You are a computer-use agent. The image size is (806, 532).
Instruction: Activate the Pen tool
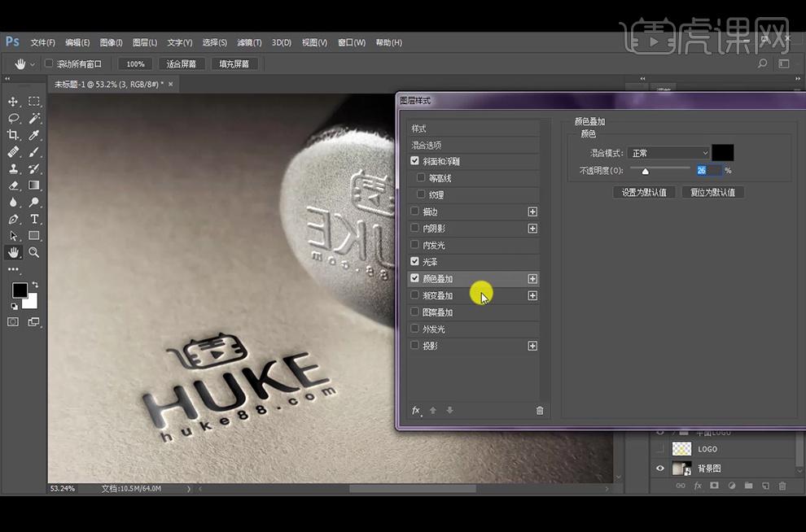(x=13, y=220)
